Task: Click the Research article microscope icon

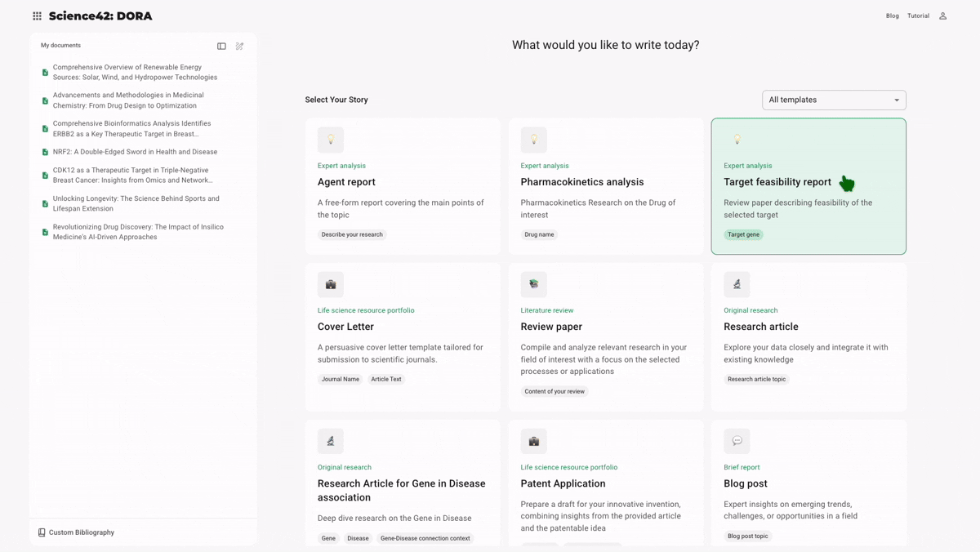Action: tap(737, 284)
